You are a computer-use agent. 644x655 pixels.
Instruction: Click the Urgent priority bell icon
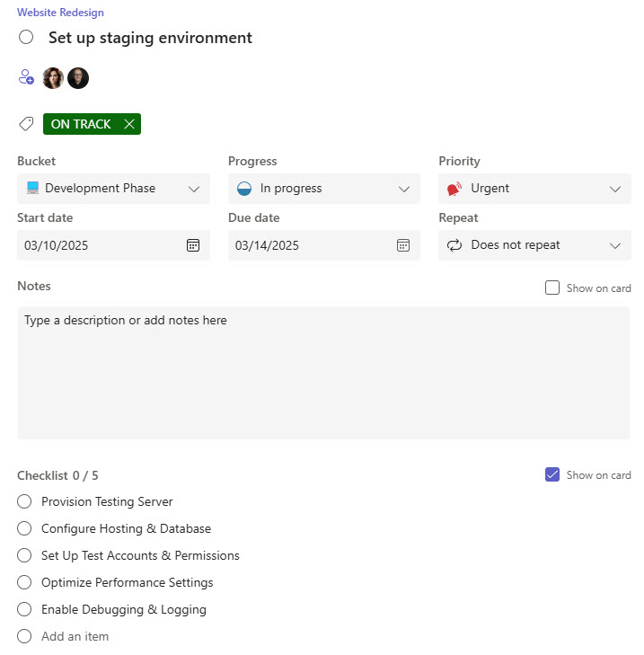click(x=454, y=189)
